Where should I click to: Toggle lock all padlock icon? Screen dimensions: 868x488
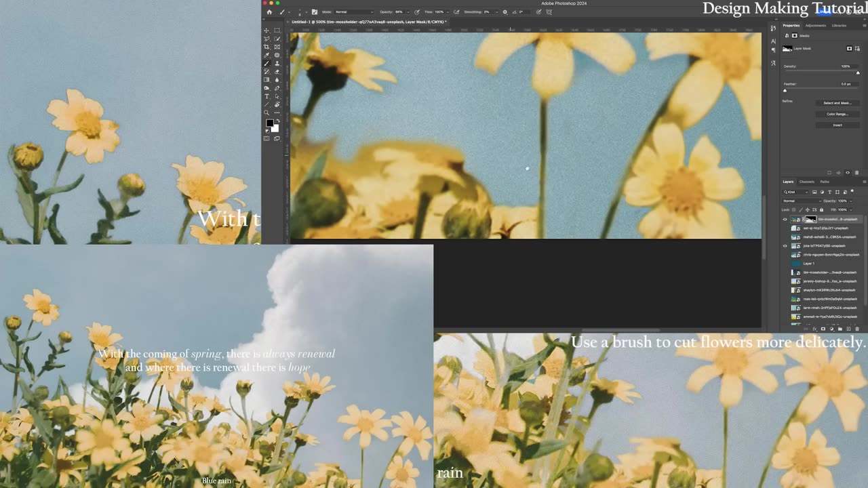click(x=821, y=209)
